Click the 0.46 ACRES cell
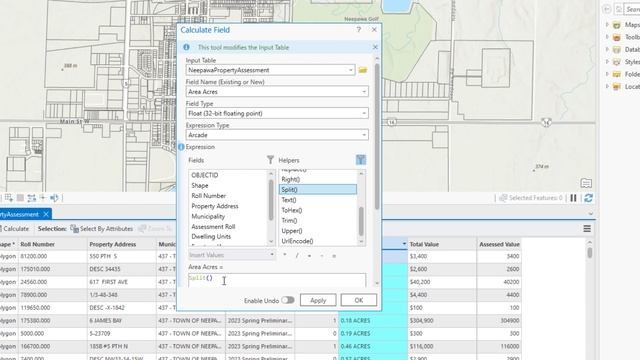The width and height of the screenshot is (640, 360). point(373,346)
